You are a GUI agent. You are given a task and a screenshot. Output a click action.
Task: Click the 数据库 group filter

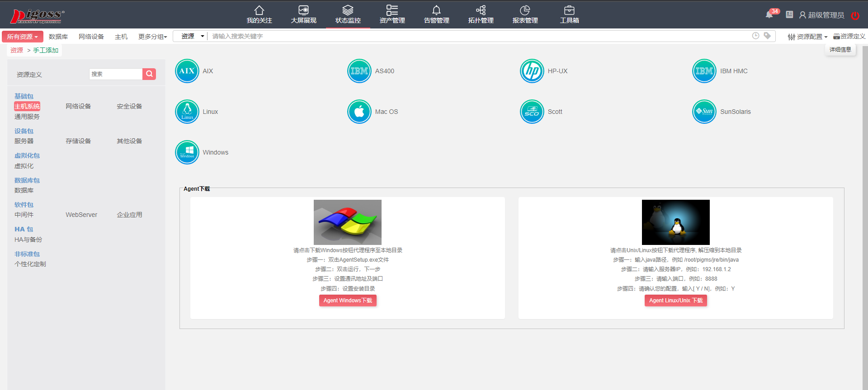coord(58,37)
